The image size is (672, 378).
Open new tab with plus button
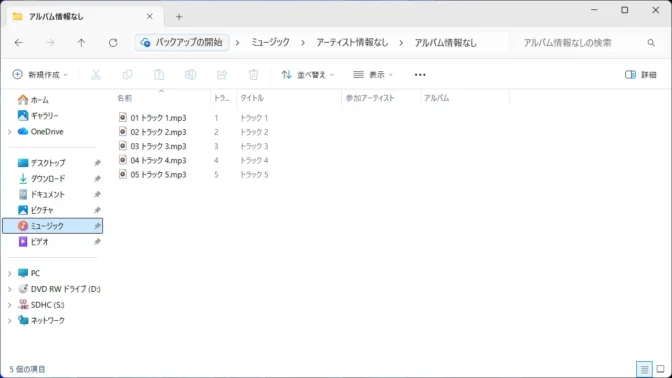coord(179,17)
